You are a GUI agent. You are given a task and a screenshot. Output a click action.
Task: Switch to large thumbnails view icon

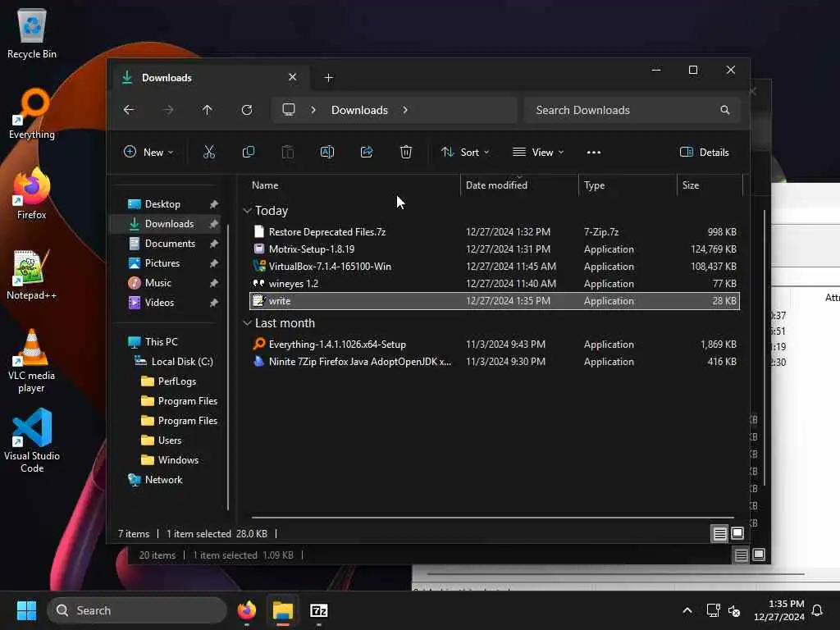pyautogui.click(x=737, y=533)
